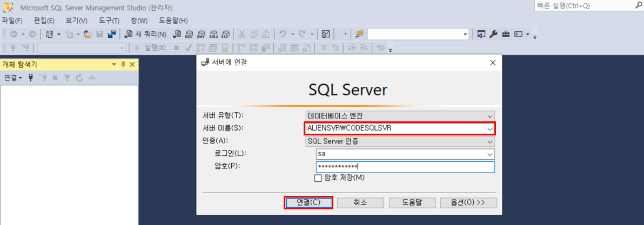Image resolution: width=644 pixels, height=225 pixels.
Task: Click the Redo arrow icon
Action: pyautogui.click(x=302, y=35)
